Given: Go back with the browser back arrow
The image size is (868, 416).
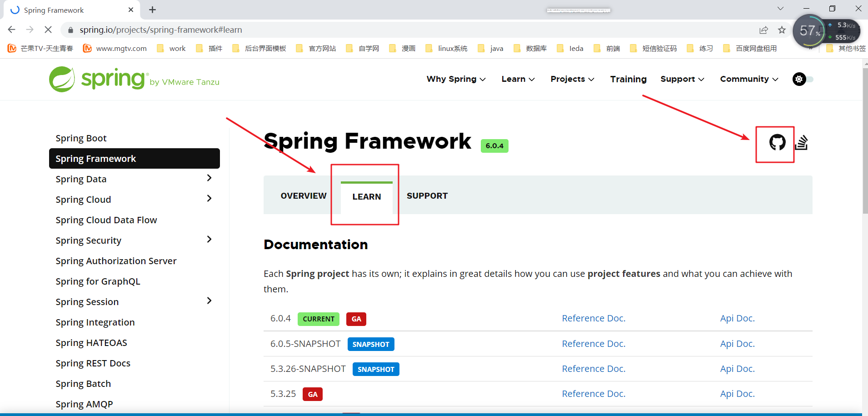Looking at the screenshot, I should 12,30.
